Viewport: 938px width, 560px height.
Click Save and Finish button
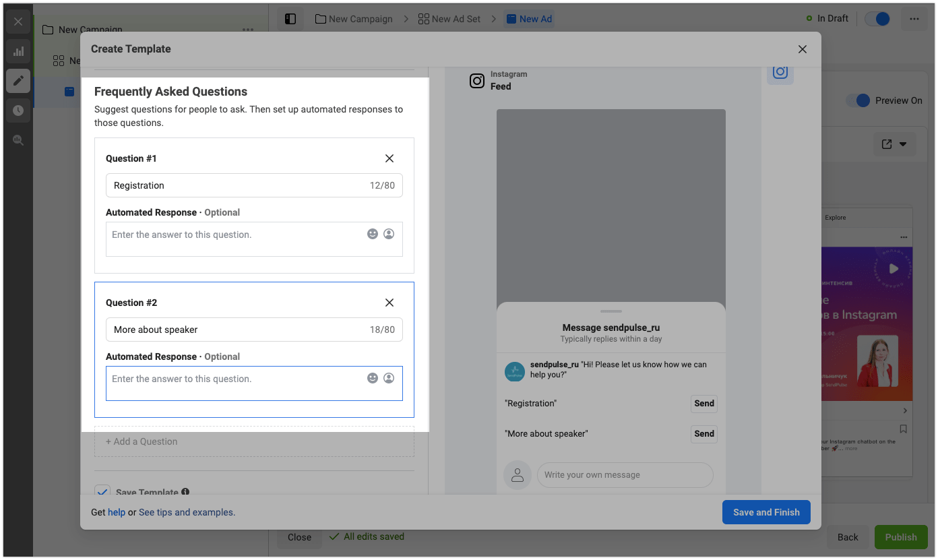[x=766, y=512]
